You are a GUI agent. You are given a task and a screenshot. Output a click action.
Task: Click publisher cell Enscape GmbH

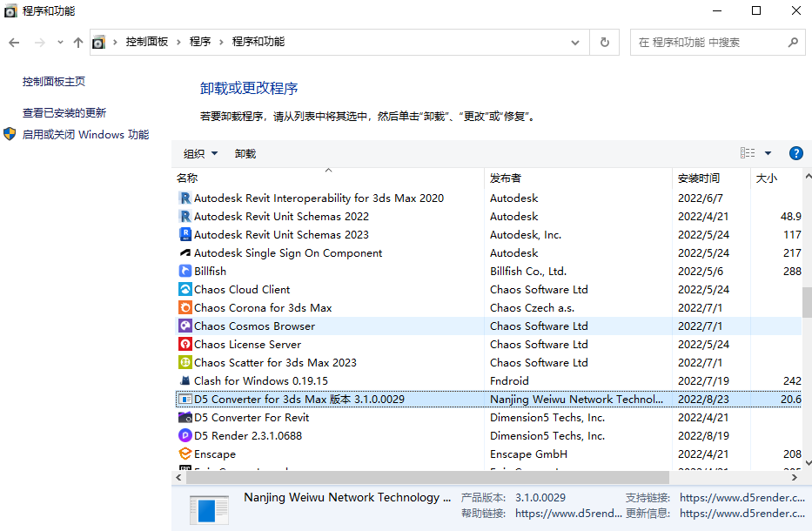528,454
